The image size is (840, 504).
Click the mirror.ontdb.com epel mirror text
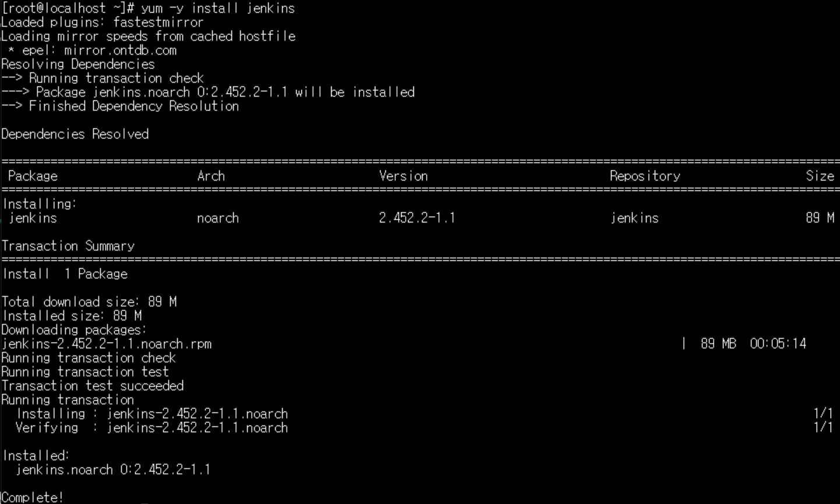(x=120, y=50)
